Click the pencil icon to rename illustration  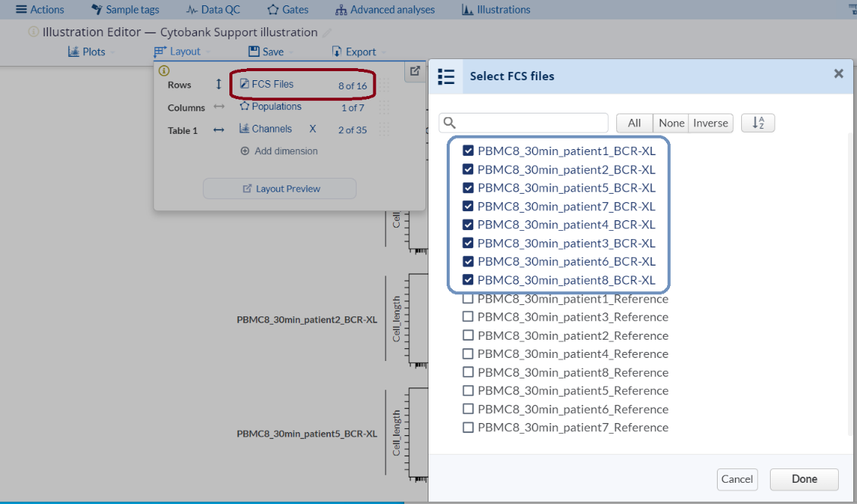[327, 33]
